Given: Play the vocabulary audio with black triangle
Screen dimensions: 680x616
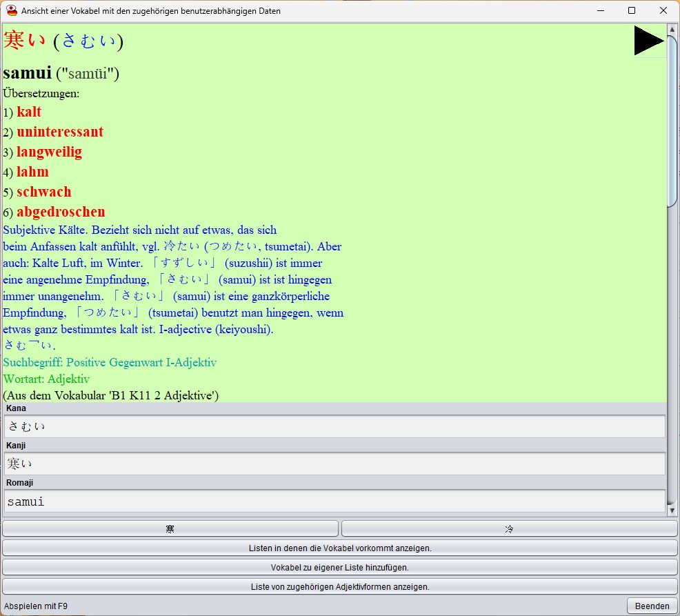Looking at the screenshot, I should point(648,41).
